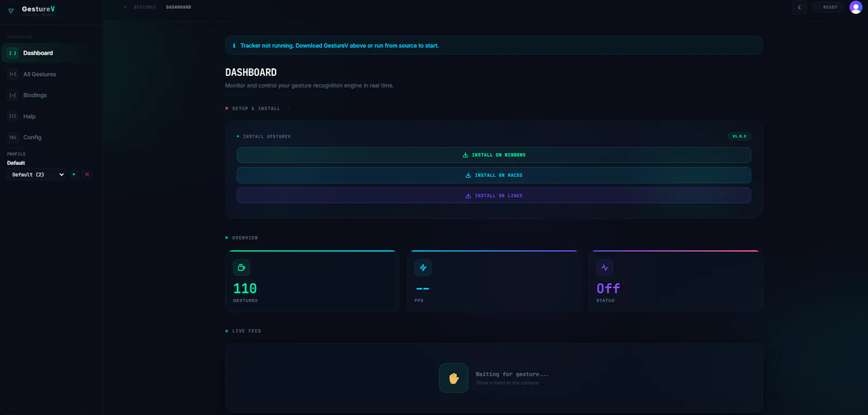Screen dimensions: 868x415
Task: Open the Bindings section
Action: point(51,95)
